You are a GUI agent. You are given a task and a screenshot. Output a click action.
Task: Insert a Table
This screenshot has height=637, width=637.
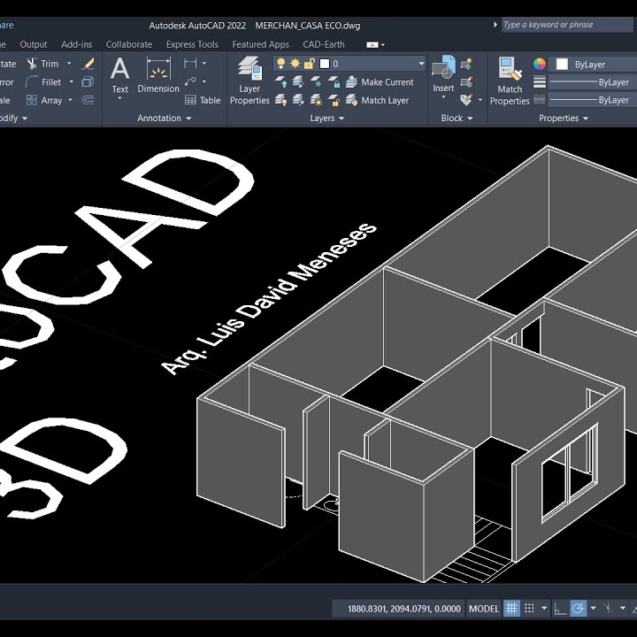pyautogui.click(x=202, y=100)
